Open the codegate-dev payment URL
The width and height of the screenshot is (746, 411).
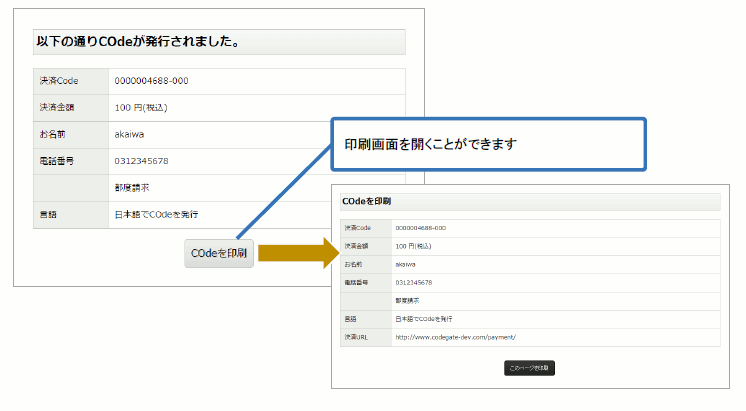click(454, 337)
